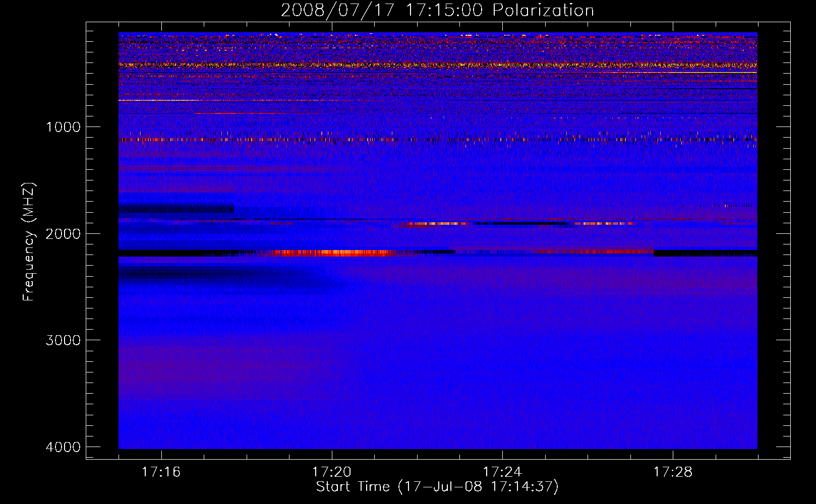Click the 17:28 time tick label
Viewport: 816px width, 504px height.
point(673,472)
